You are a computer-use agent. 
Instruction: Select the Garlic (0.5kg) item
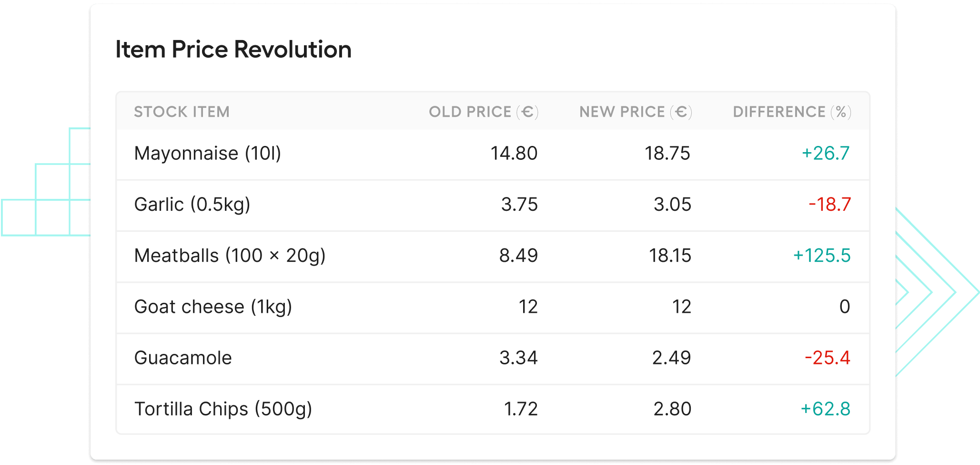(192, 205)
